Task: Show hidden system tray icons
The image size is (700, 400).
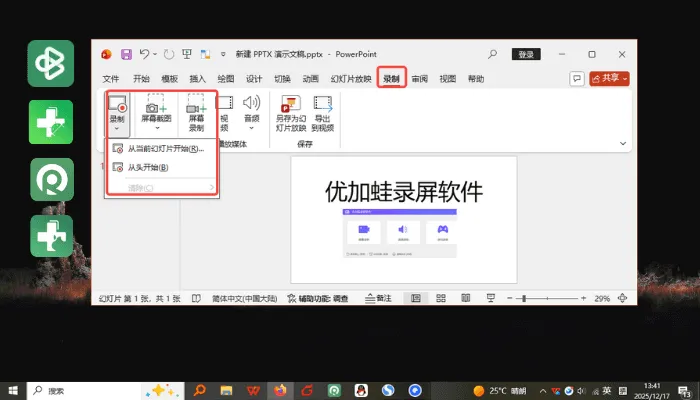Action: coord(543,391)
